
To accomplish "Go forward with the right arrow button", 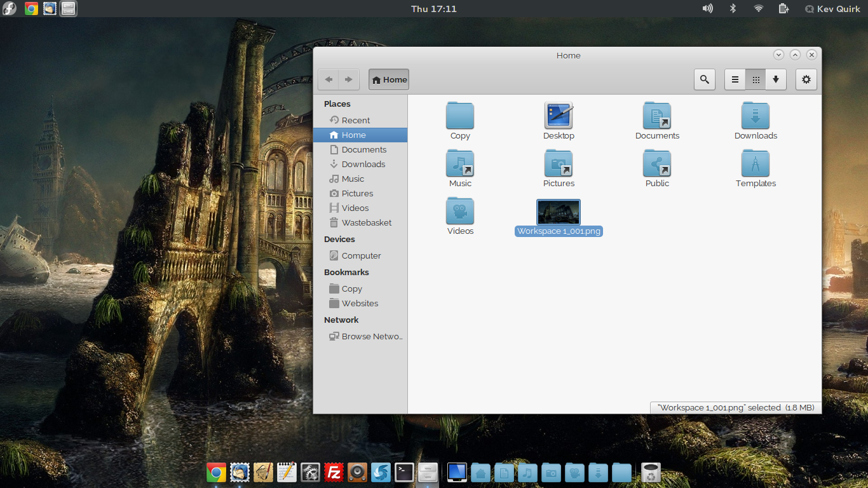I will click(x=348, y=79).
